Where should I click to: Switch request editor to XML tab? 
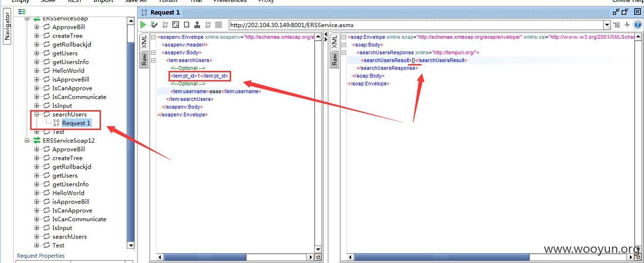(144, 42)
